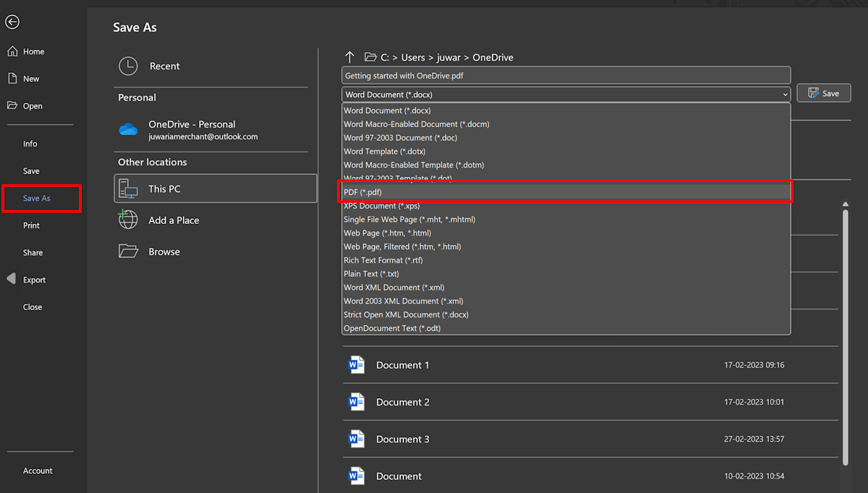Open the Print page
This screenshot has height=493, width=868.
pos(32,226)
